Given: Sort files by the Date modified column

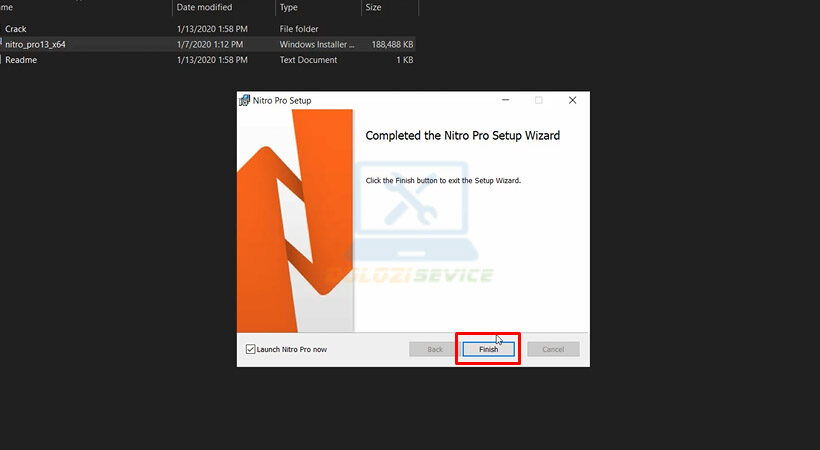Looking at the screenshot, I should pyautogui.click(x=206, y=7).
